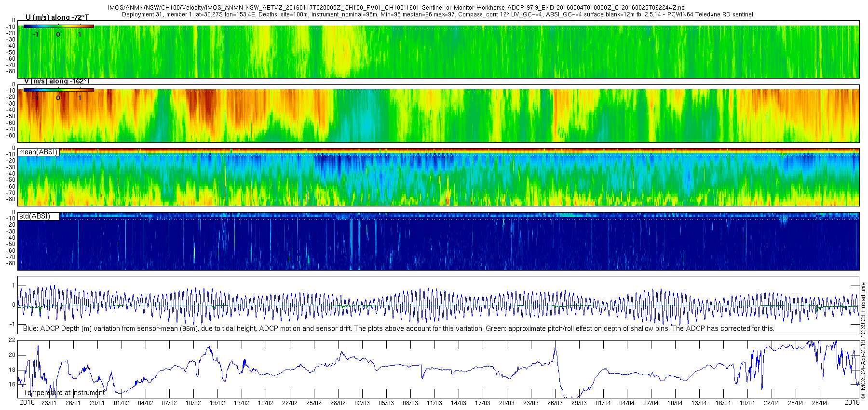Screen dimensions: 868x410
Task: Click the '02/03' date tick label
Action: [x=362, y=403]
